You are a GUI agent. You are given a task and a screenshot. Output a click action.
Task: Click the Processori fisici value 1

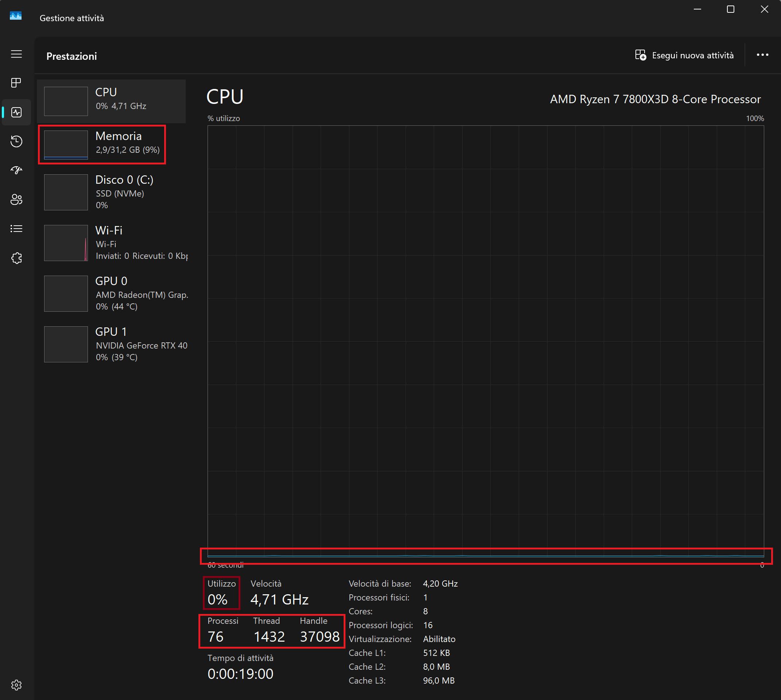425,597
